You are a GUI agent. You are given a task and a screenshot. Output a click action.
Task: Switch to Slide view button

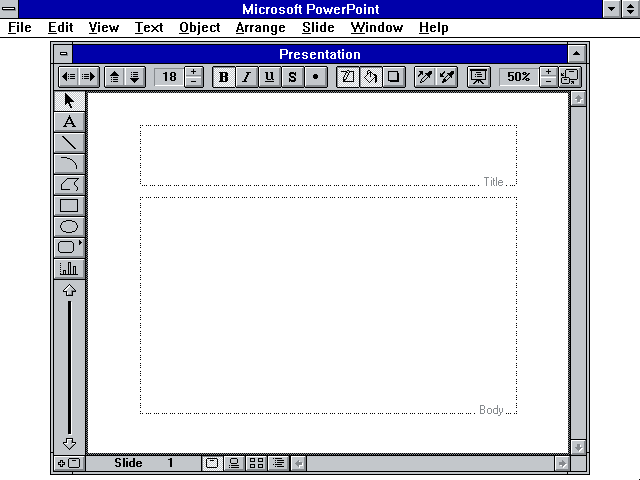212,463
